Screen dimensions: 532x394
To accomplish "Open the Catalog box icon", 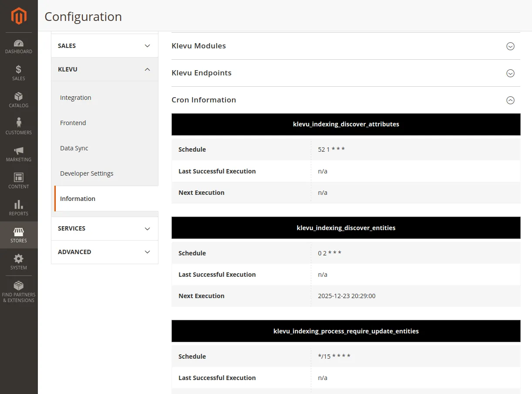I will [x=19, y=97].
